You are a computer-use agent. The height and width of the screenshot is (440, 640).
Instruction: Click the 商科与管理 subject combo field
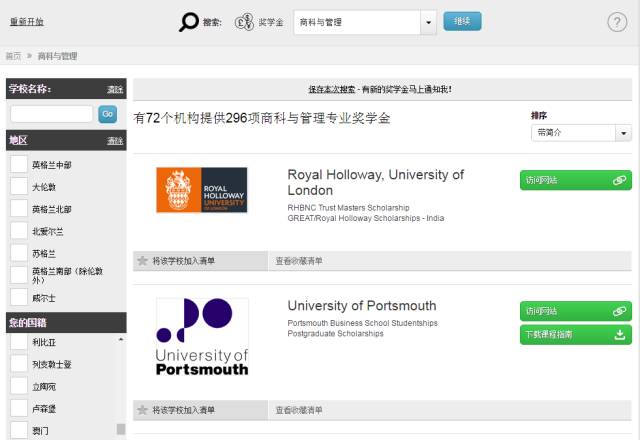tap(365, 22)
